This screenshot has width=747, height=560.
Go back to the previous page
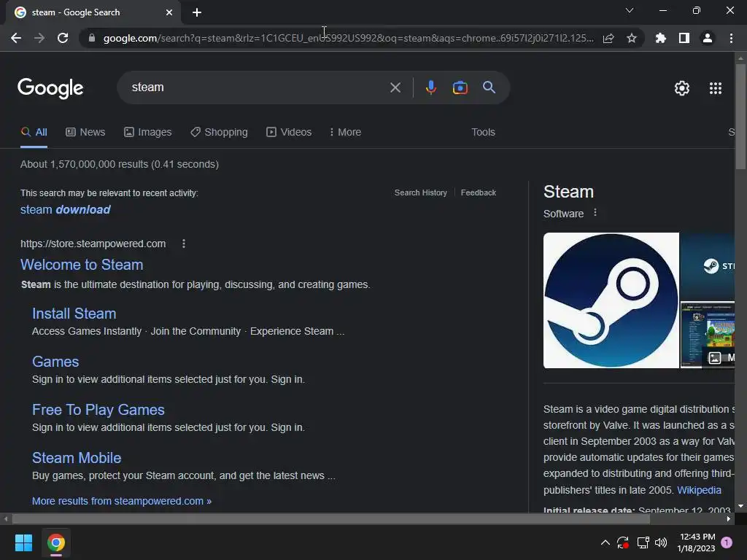[x=16, y=38]
